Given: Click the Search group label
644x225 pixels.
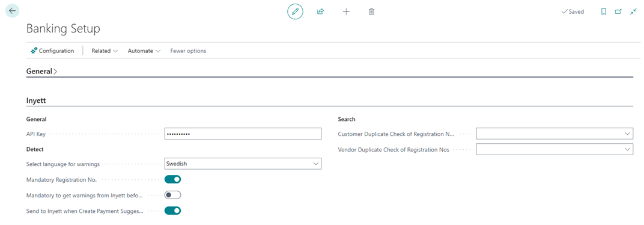Looking at the screenshot, I should click(x=347, y=119).
